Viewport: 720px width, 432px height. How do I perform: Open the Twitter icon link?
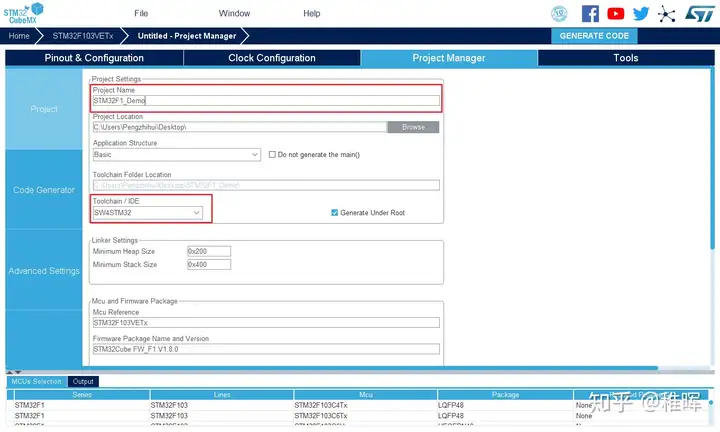point(641,14)
